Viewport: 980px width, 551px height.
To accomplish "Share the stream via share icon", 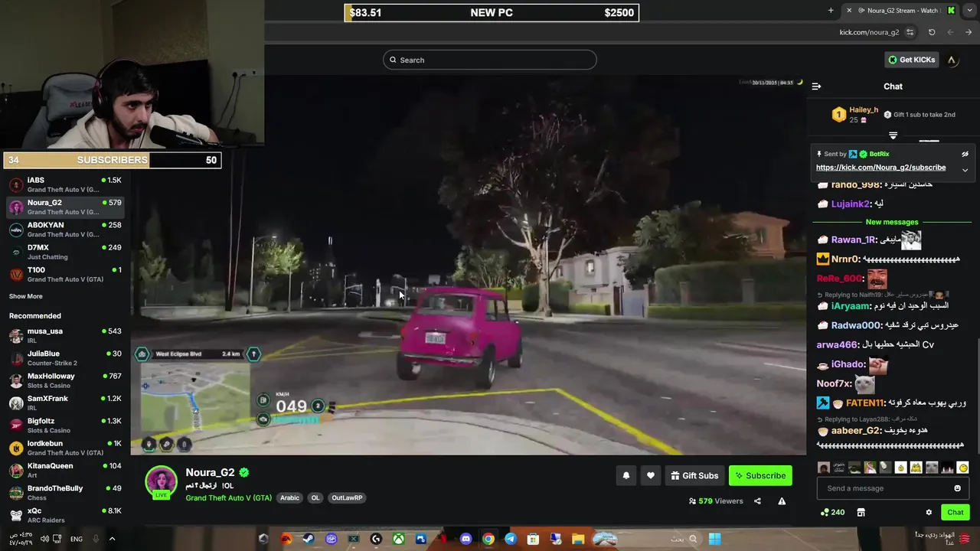I will (757, 501).
